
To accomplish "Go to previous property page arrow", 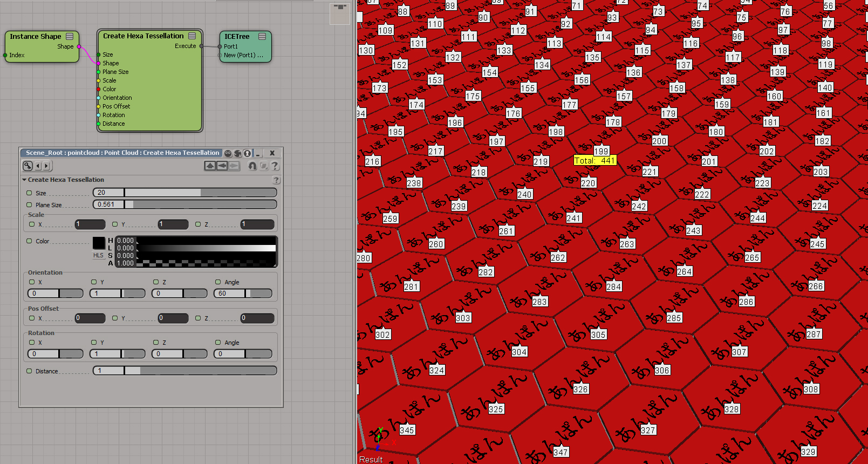I will [x=38, y=166].
